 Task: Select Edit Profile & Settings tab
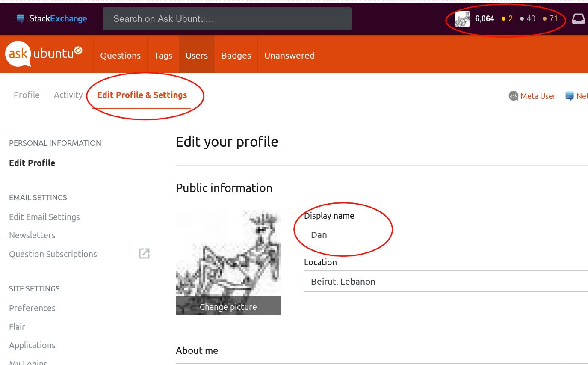(x=142, y=95)
